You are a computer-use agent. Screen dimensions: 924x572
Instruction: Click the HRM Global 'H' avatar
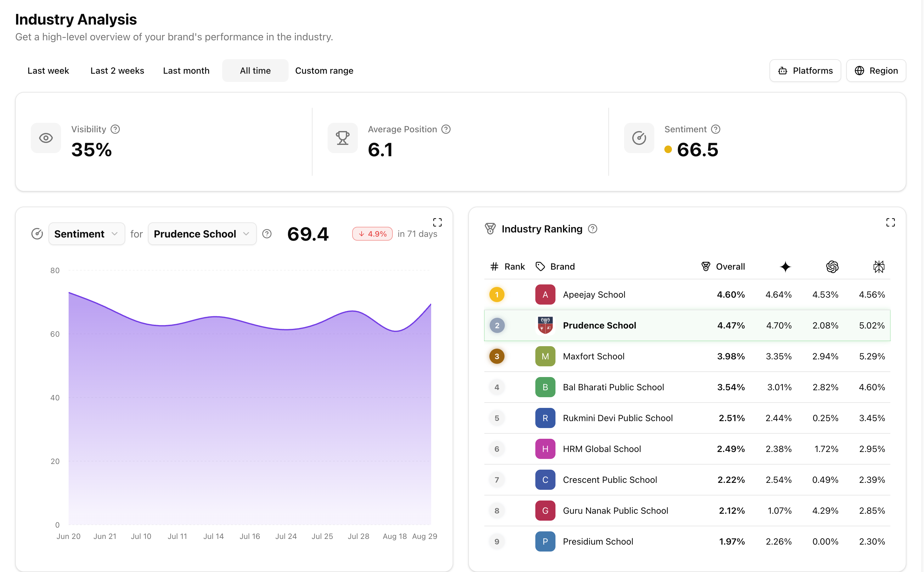click(x=545, y=449)
